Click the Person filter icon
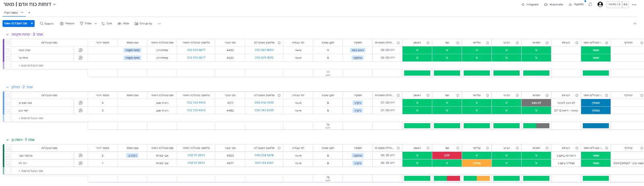 [62, 23]
